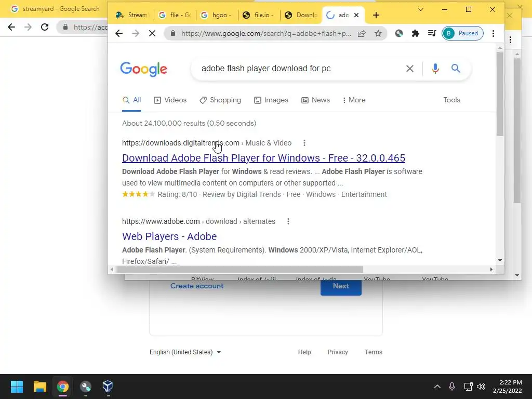Click the globe extension icon in toolbar
Image resolution: width=532 pixels, height=399 pixels.
[x=399, y=33]
